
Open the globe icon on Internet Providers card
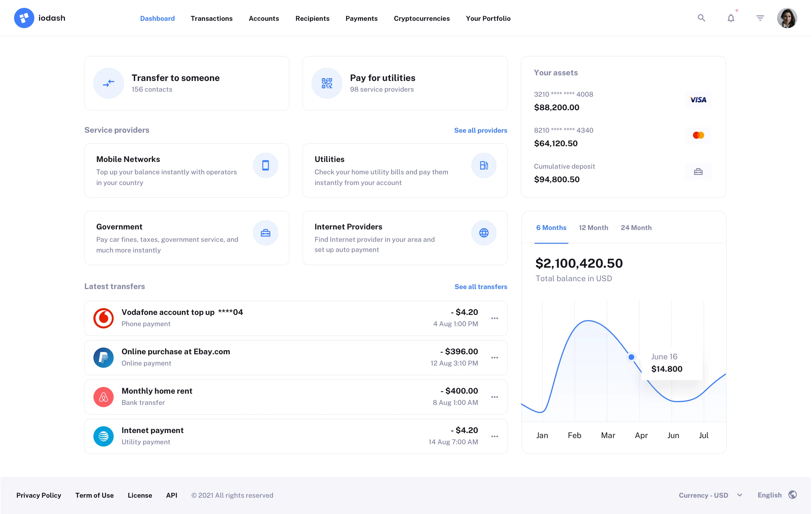point(484,233)
